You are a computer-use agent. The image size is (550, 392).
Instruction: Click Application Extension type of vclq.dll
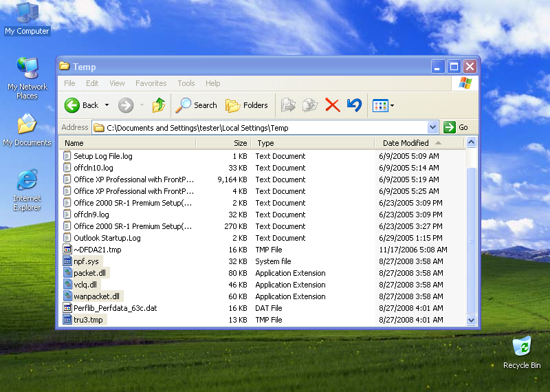(x=290, y=285)
